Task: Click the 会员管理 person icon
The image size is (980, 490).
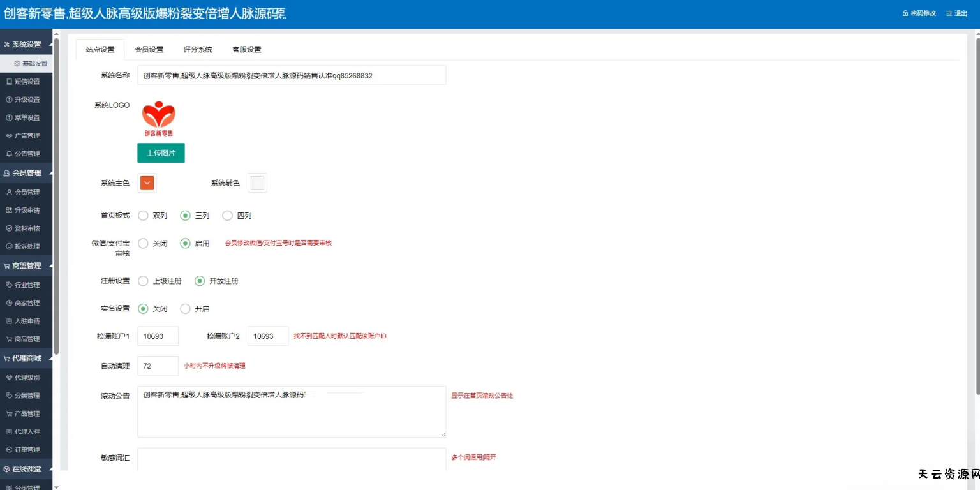Action: pyautogui.click(x=9, y=193)
